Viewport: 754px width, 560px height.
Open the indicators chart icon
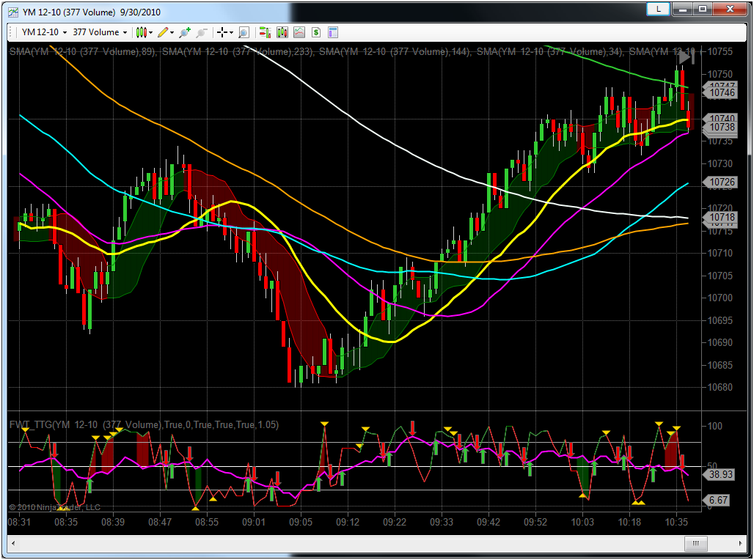[x=299, y=32]
